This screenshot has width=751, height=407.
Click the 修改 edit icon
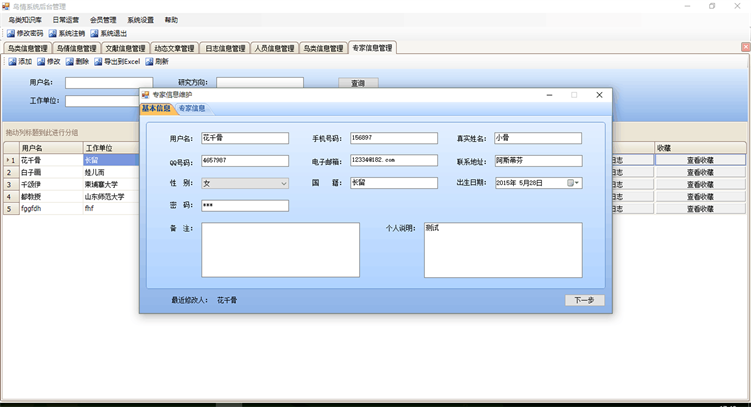coord(41,62)
